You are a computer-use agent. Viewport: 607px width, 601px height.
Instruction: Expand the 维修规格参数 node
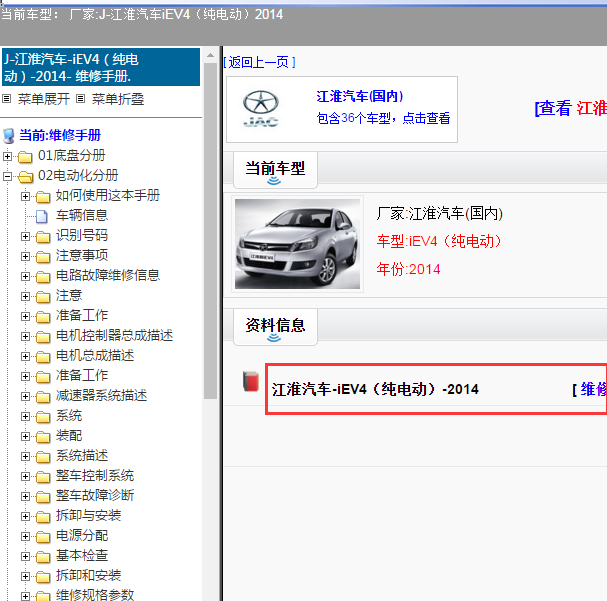pyautogui.click(x=25, y=596)
